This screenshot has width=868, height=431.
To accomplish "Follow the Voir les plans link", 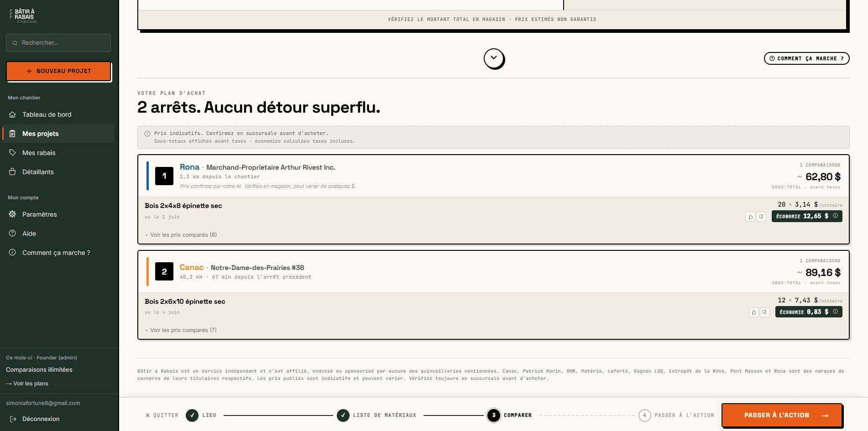I will 27,384.
